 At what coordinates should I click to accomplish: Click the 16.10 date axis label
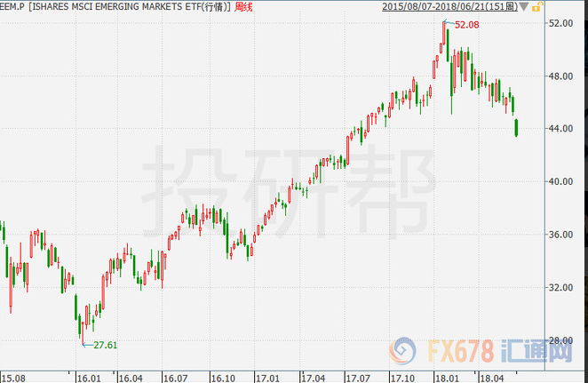point(223,379)
